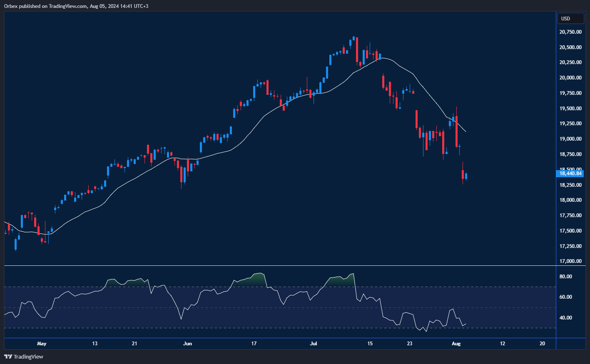Click the TradingView logo glyph
590x364 pixels.
tap(7, 357)
